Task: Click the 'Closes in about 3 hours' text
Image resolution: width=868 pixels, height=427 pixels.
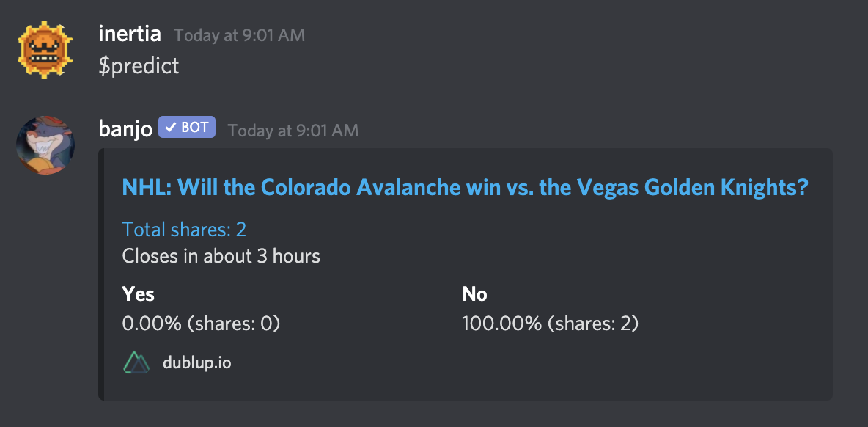Action: point(221,256)
